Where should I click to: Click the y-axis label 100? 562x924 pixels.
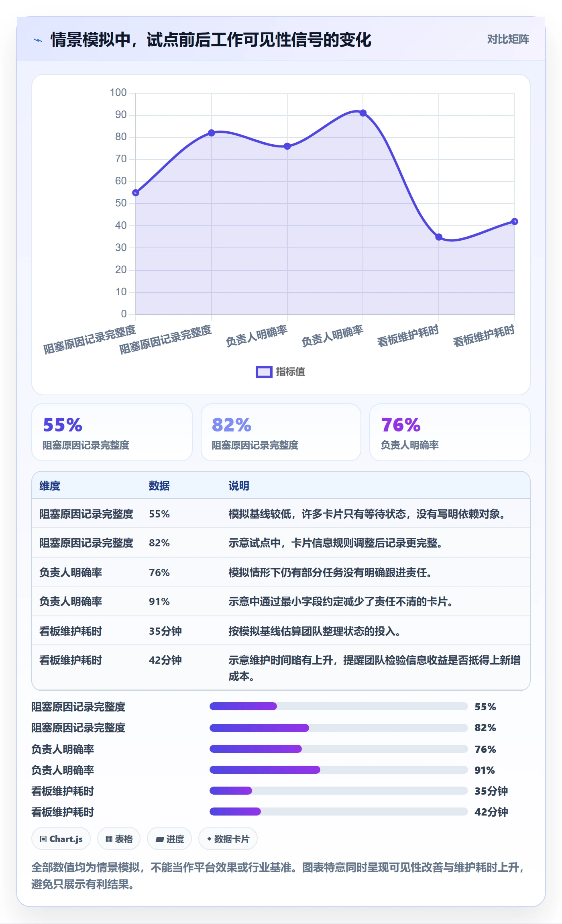click(x=118, y=93)
